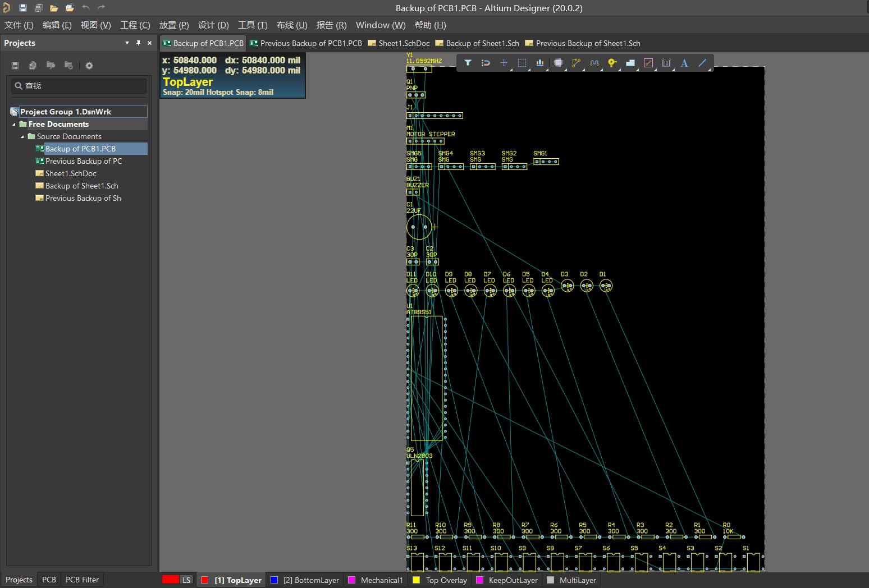869x588 pixels.
Task: Select the [1] TopLayer layer tab
Action: pos(231,580)
